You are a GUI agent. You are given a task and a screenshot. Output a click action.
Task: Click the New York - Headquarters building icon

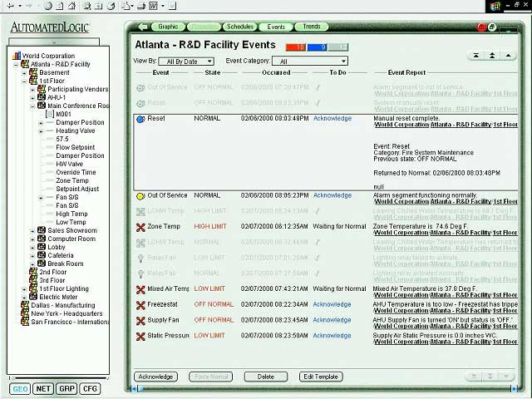tap(25, 313)
